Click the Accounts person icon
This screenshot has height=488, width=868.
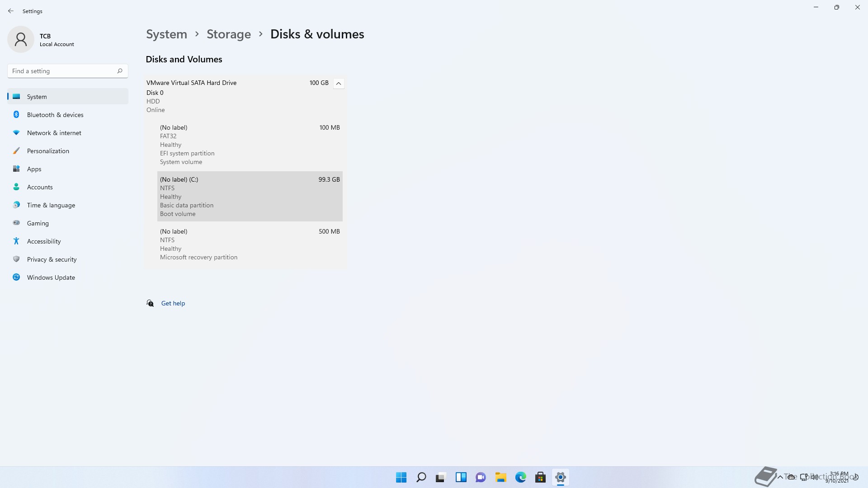[16, 187]
